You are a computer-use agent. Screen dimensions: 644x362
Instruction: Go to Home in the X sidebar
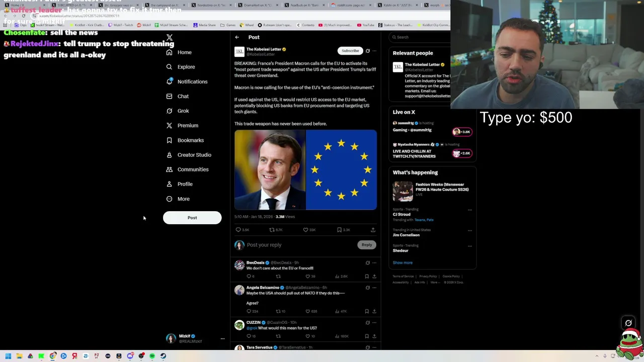(x=179, y=52)
